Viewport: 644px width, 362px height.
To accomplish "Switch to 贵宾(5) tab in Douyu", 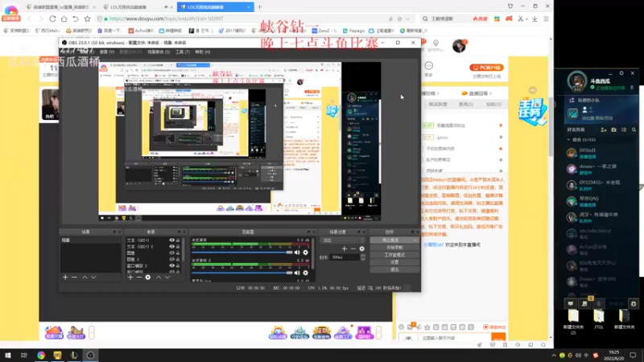I will coord(466,105).
